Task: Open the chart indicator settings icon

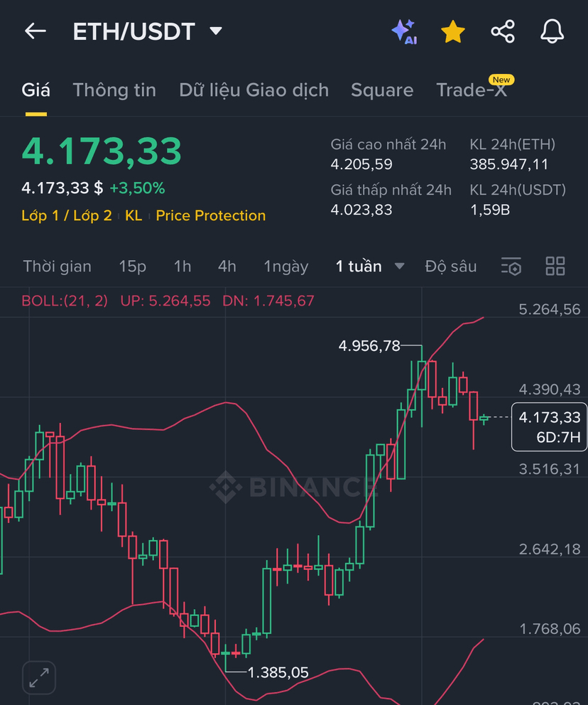Action: [x=511, y=267]
